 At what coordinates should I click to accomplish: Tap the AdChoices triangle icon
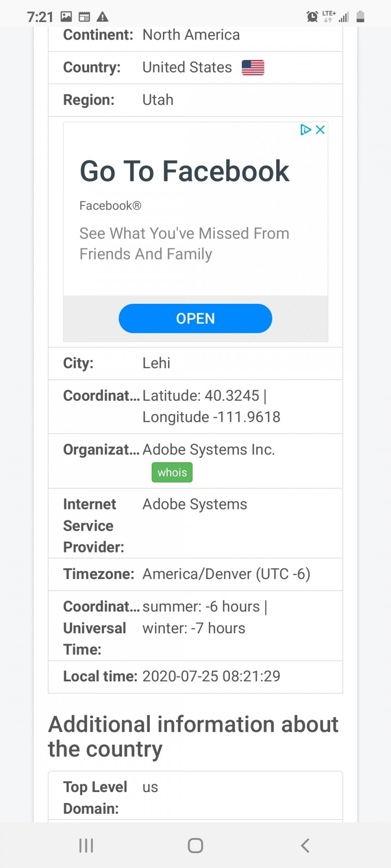(x=305, y=130)
